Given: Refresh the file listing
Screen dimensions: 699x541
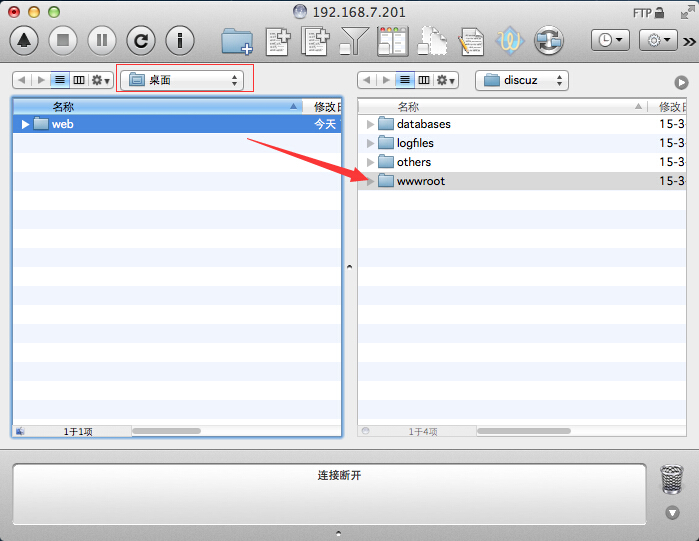Looking at the screenshot, I should (141, 41).
